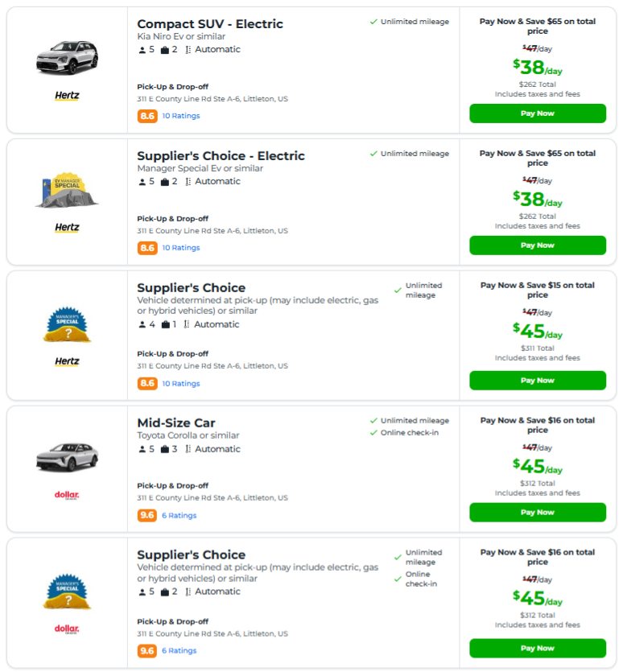Click the Hertz logo under the Kia Niro Ev

coord(67,96)
